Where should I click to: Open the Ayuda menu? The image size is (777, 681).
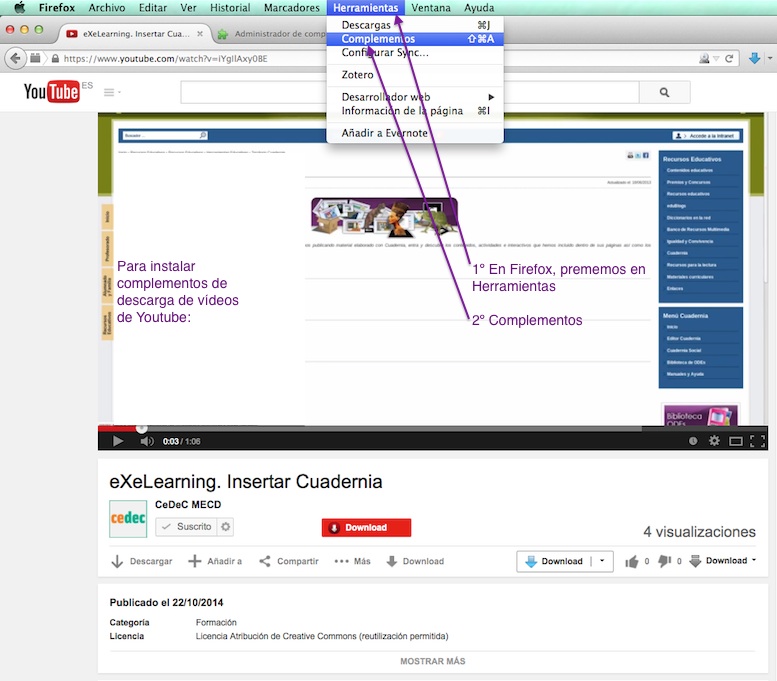pyautogui.click(x=479, y=7)
